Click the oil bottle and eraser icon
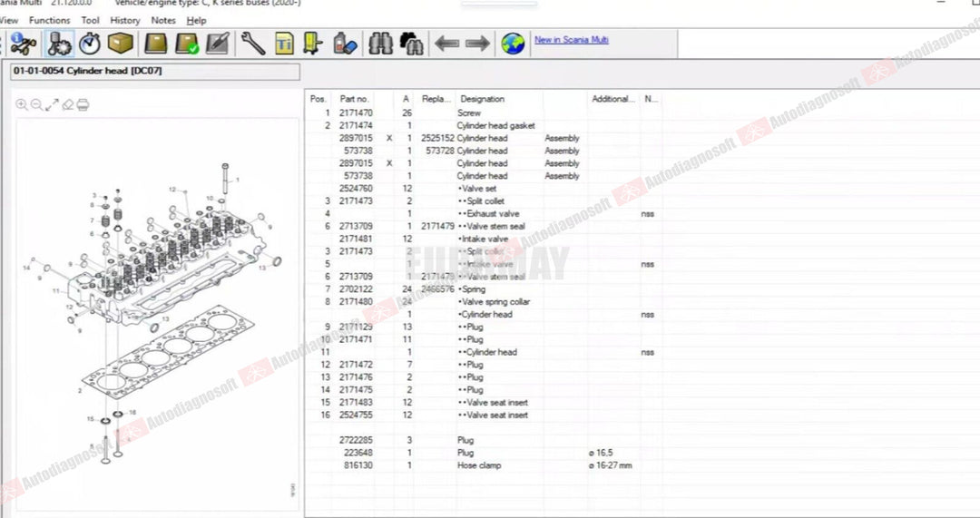The height and width of the screenshot is (518, 980). (345, 44)
